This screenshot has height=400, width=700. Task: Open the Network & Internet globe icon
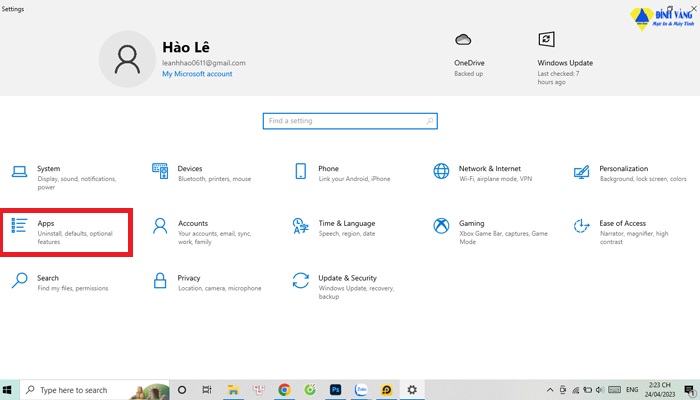click(441, 171)
